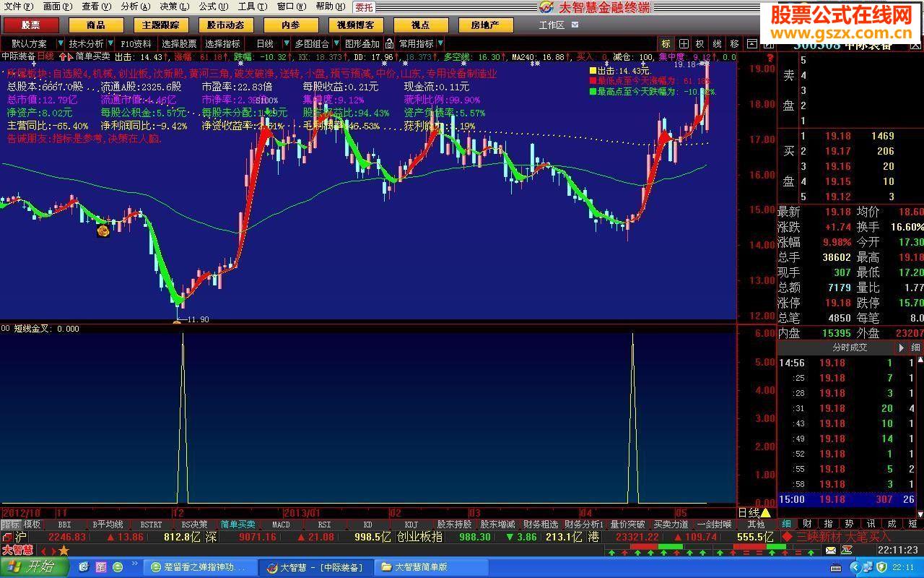The width and height of the screenshot is (924, 578).
Task: Click the 房地产 button
Action: click(x=485, y=25)
